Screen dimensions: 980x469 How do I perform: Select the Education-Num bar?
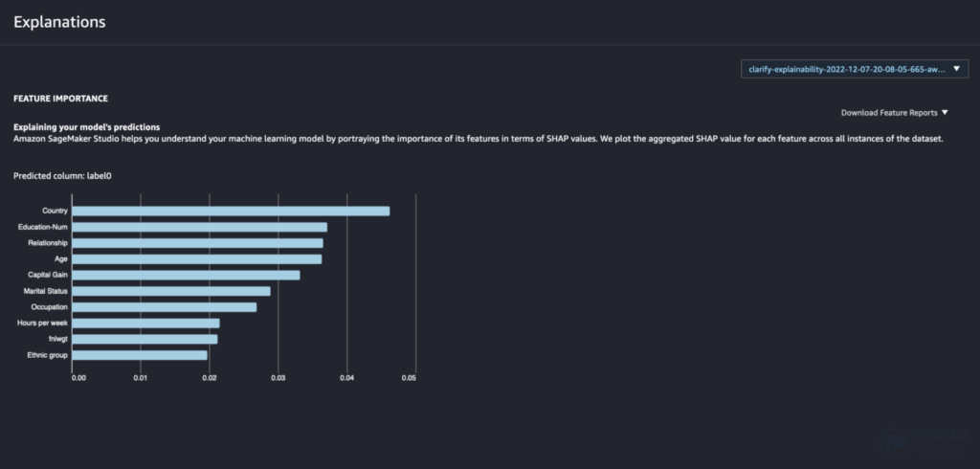pos(199,227)
